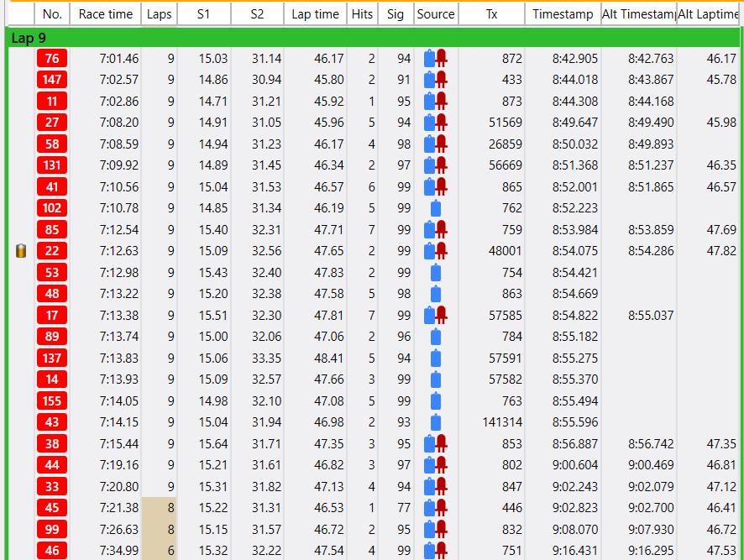Image resolution: width=744 pixels, height=560 pixels.
Task: Click S2 value 33.35
Action: 267,359
